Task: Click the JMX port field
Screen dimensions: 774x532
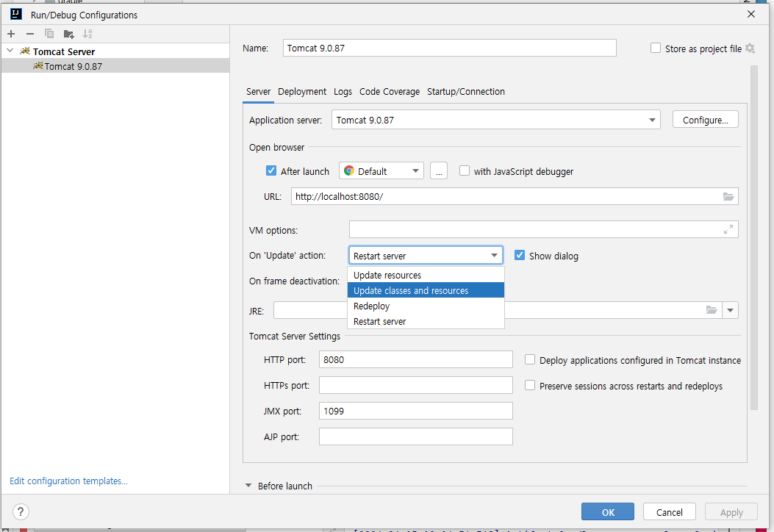Action: click(x=415, y=411)
